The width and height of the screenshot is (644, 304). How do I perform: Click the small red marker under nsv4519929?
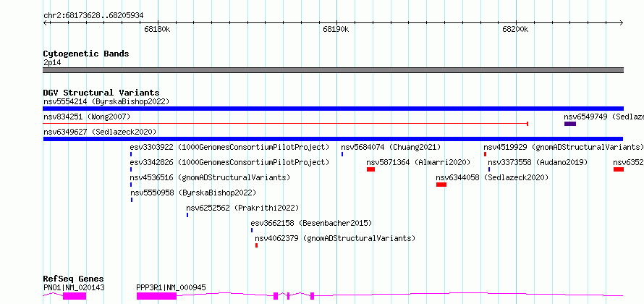(485, 154)
